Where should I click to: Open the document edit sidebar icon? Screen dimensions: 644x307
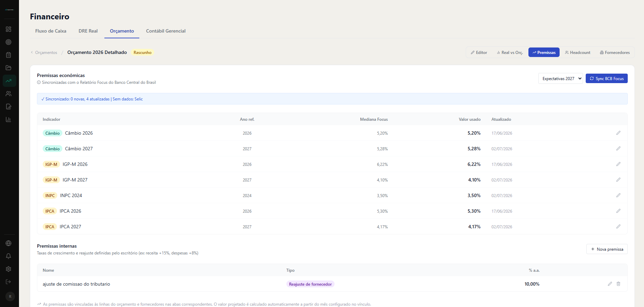click(8, 107)
